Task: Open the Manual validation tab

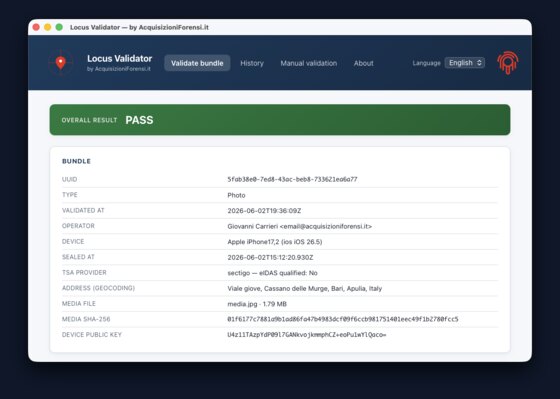Action: (x=309, y=63)
